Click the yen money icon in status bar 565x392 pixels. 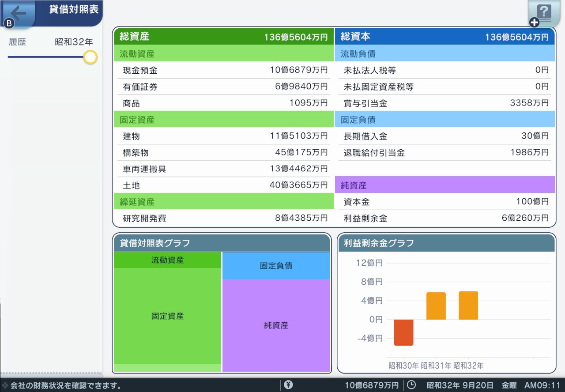(x=288, y=385)
